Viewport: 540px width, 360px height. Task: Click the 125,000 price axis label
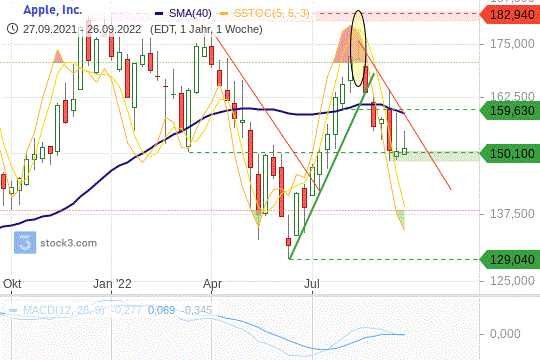click(x=512, y=280)
